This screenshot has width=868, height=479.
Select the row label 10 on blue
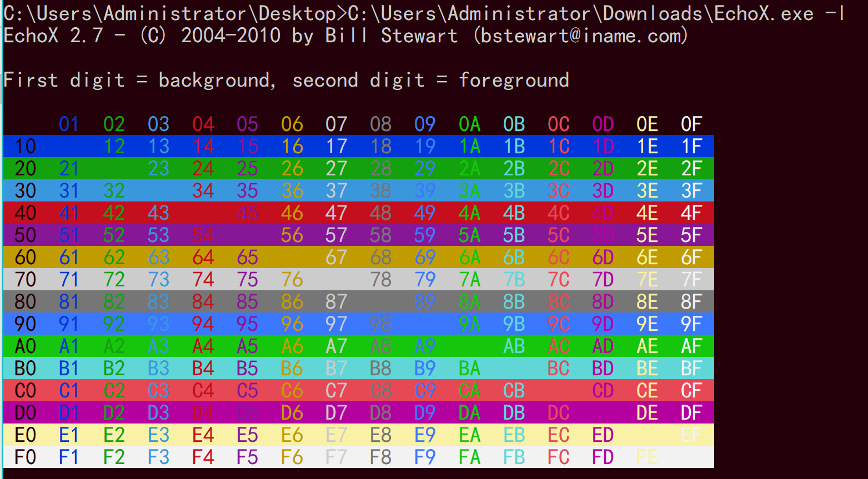(25, 146)
